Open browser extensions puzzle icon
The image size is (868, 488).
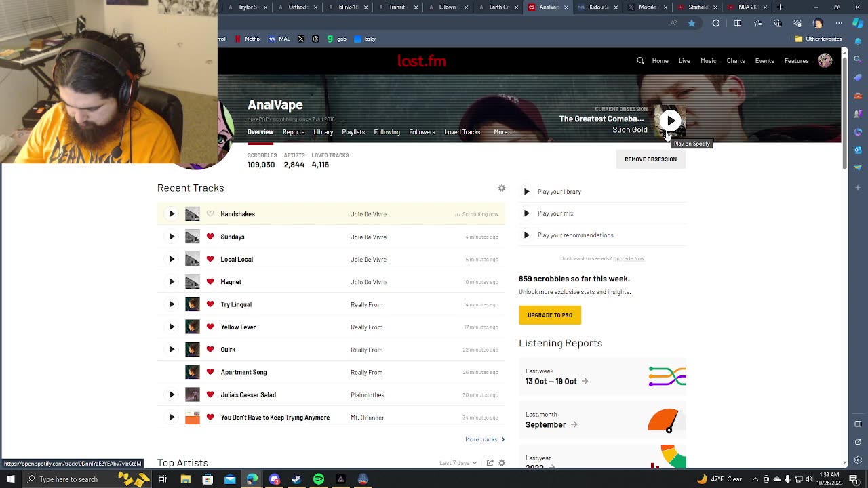(x=715, y=23)
